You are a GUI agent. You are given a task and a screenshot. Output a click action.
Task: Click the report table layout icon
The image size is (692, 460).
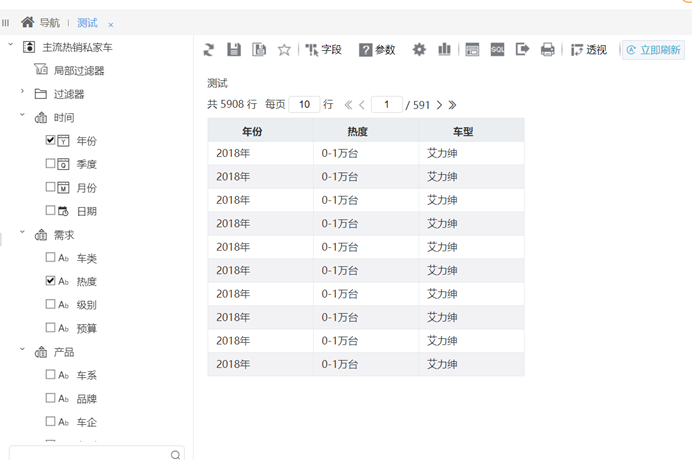click(472, 49)
